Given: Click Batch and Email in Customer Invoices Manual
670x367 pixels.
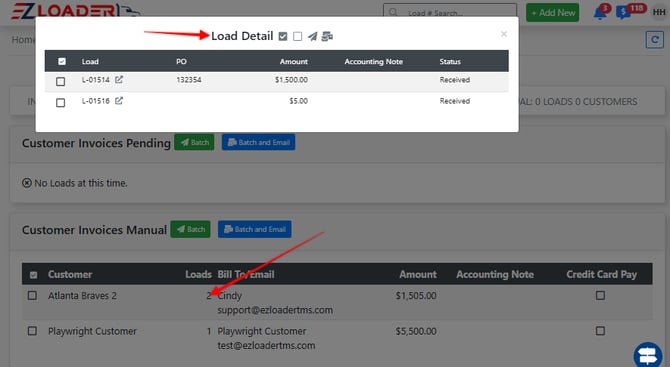Looking at the screenshot, I should (255, 229).
